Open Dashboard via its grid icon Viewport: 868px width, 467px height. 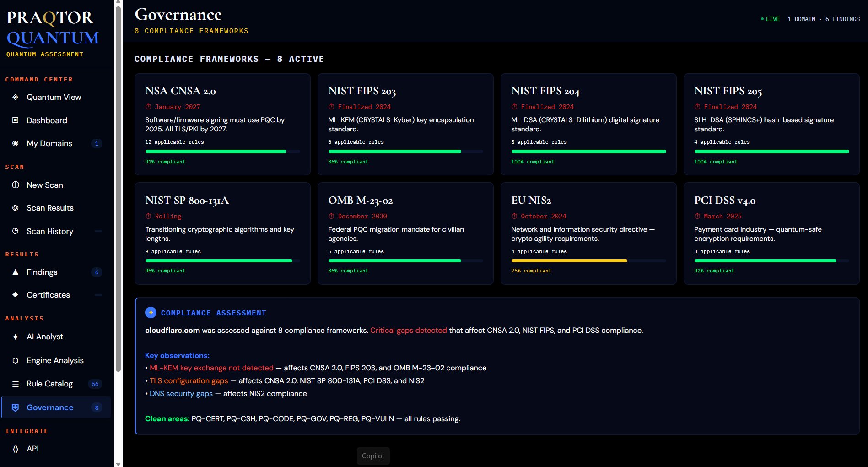15,120
